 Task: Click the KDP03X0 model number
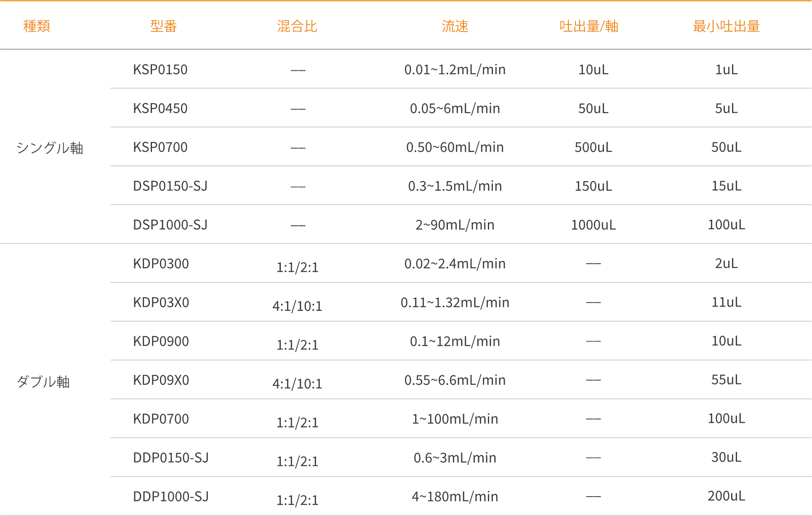tap(161, 302)
